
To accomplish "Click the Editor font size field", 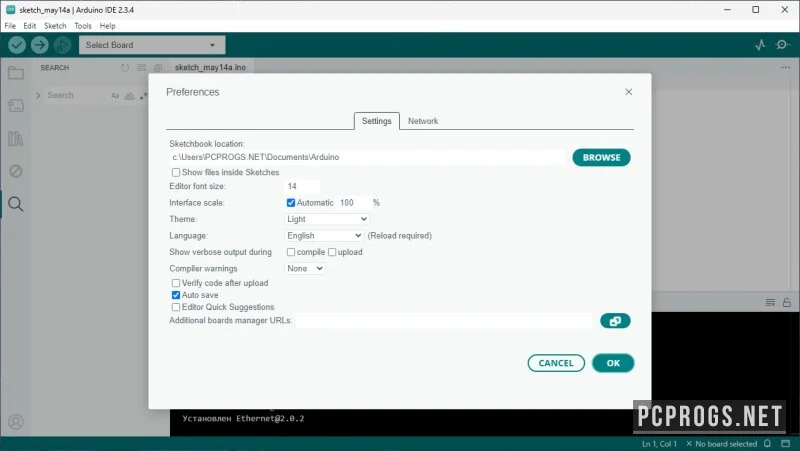I will point(302,186).
